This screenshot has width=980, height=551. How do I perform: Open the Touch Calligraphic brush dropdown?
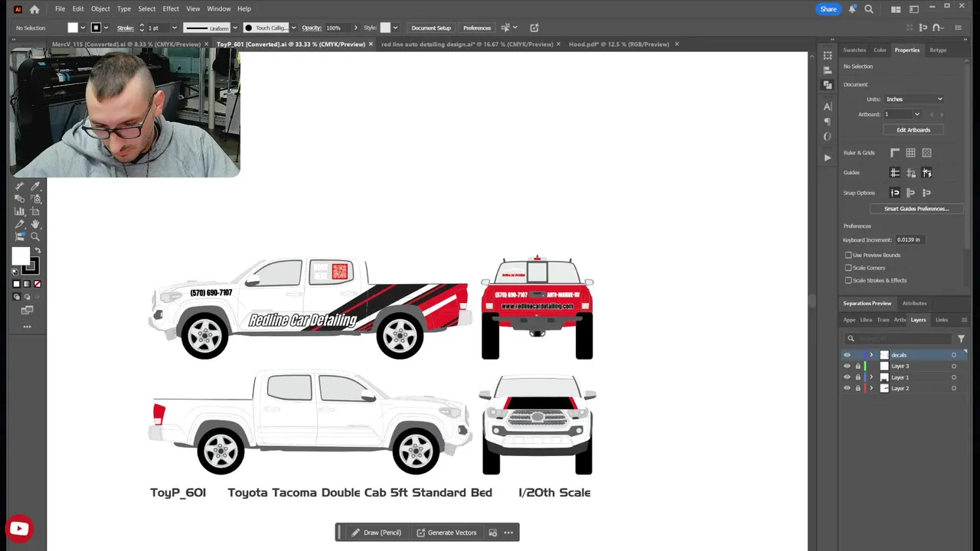[293, 28]
